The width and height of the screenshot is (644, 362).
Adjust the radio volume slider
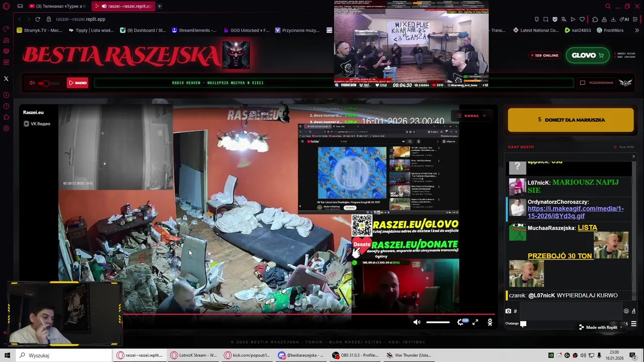[48, 83]
